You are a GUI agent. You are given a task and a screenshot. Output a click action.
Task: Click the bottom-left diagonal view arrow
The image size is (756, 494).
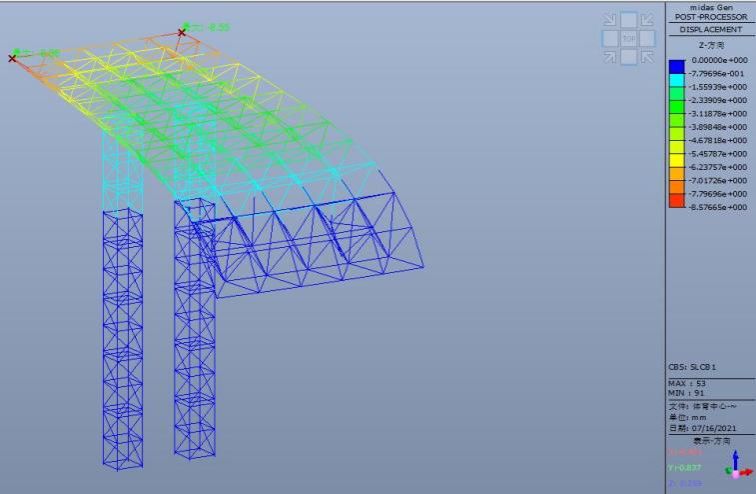[610, 57]
